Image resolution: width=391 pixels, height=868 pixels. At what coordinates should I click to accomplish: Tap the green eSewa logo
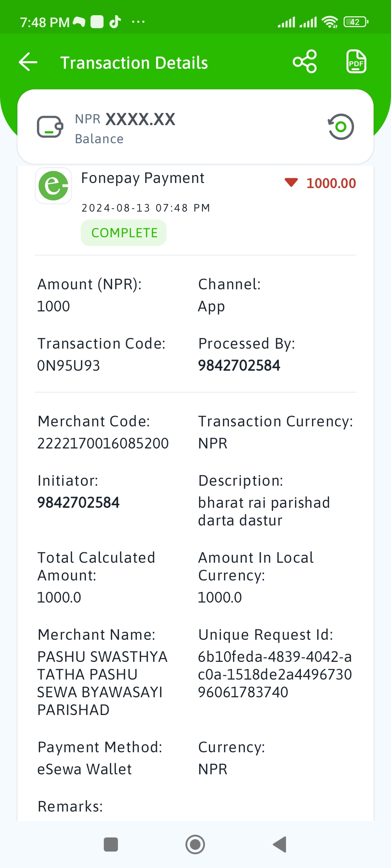pos(54,186)
